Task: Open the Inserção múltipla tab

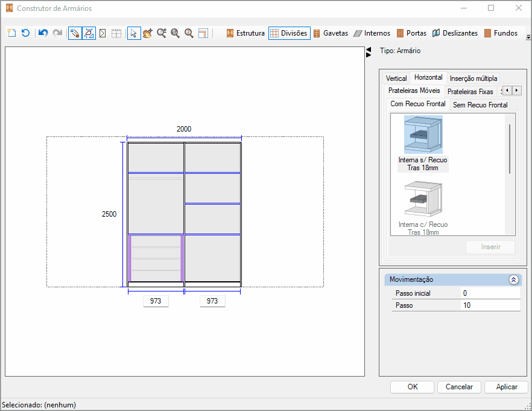Action: coord(473,78)
